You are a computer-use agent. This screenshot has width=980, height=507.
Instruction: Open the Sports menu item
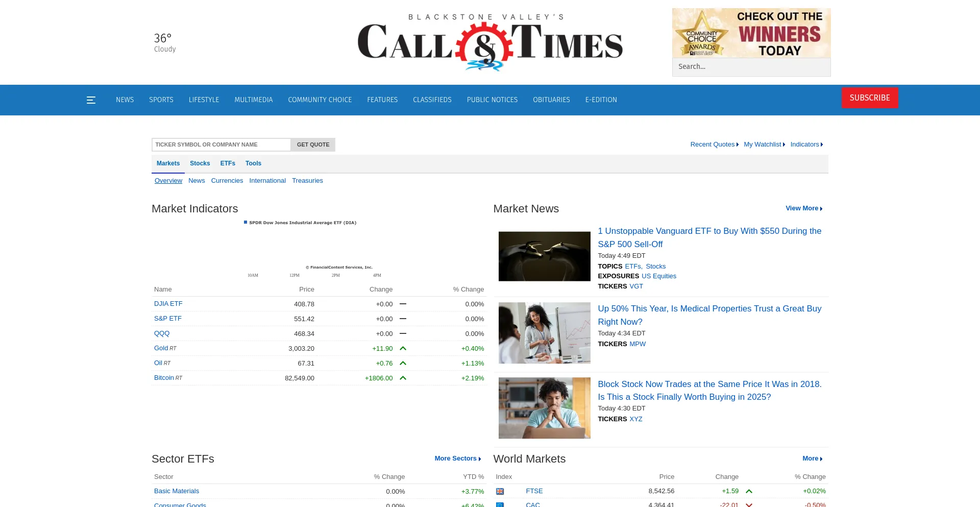pyautogui.click(x=161, y=100)
